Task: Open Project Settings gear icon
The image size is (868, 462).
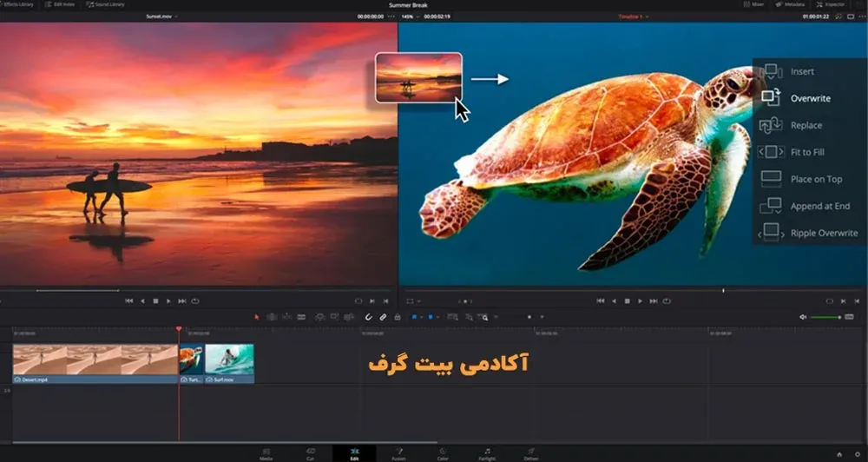Action: (858, 455)
